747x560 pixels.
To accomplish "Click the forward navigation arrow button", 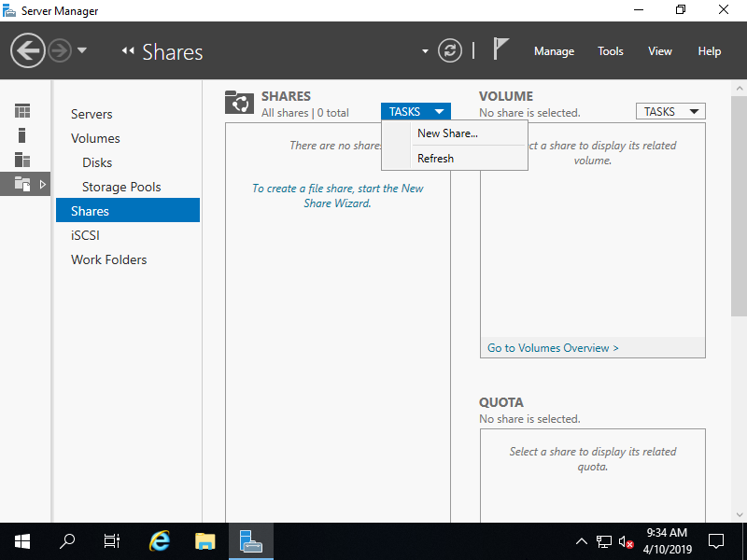I will pyautogui.click(x=60, y=50).
